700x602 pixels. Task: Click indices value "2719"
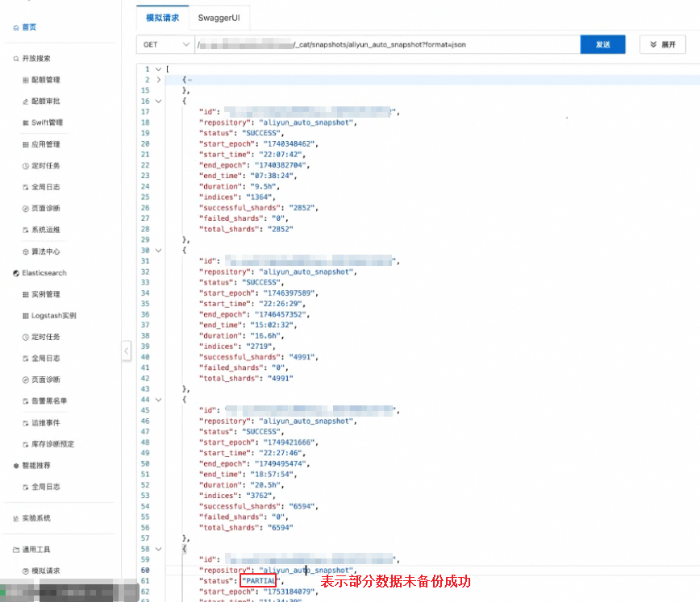(x=259, y=347)
